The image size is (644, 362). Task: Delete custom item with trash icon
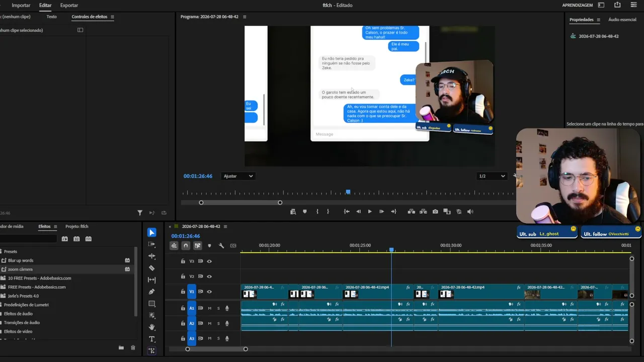pyautogui.click(x=133, y=347)
